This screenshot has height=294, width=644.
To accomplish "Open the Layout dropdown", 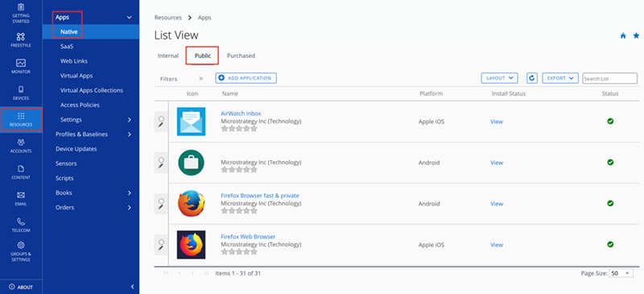I will pos(499,78).
